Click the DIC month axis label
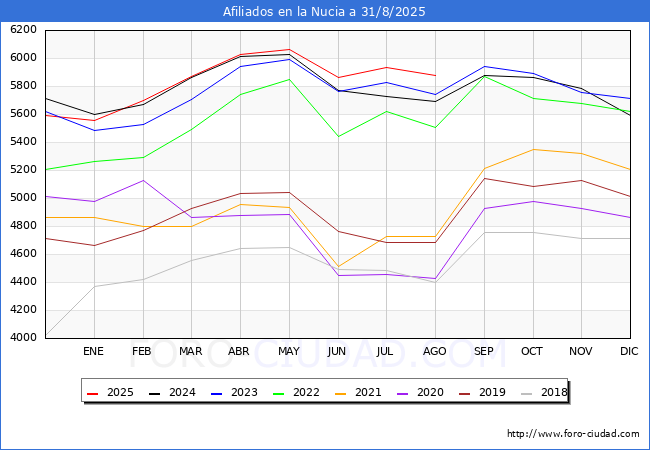 click(629, 351)
